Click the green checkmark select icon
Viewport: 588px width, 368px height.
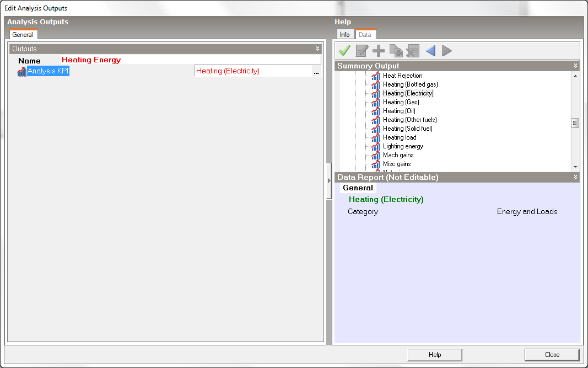tap(345, 51)
